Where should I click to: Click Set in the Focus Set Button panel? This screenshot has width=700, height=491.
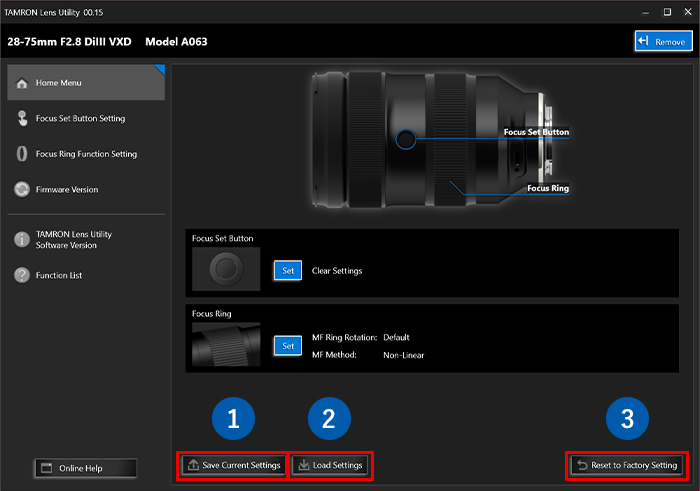click(288, 270)
